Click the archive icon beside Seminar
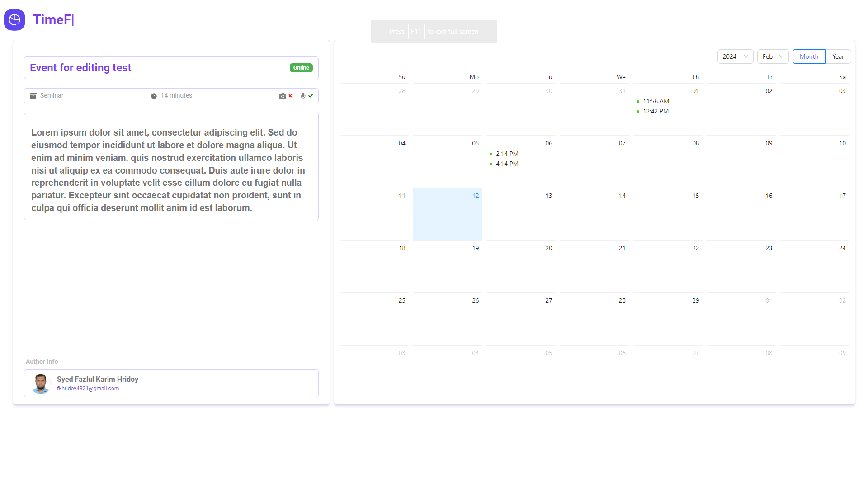 (x=33, y=95)
